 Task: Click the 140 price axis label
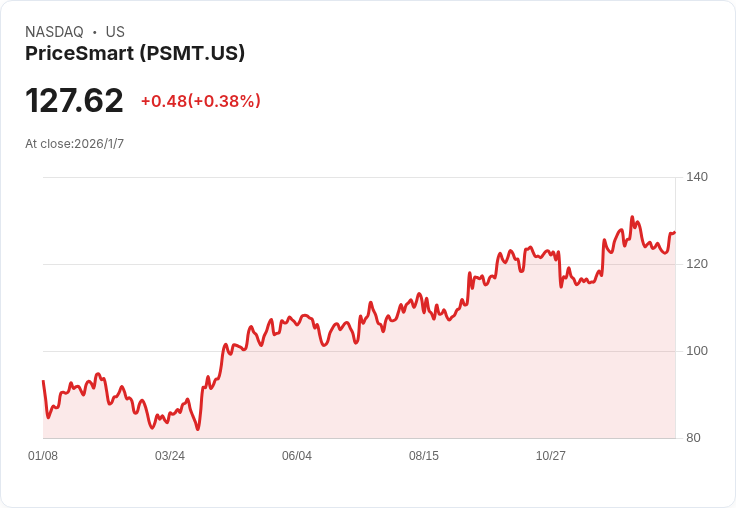697,177
